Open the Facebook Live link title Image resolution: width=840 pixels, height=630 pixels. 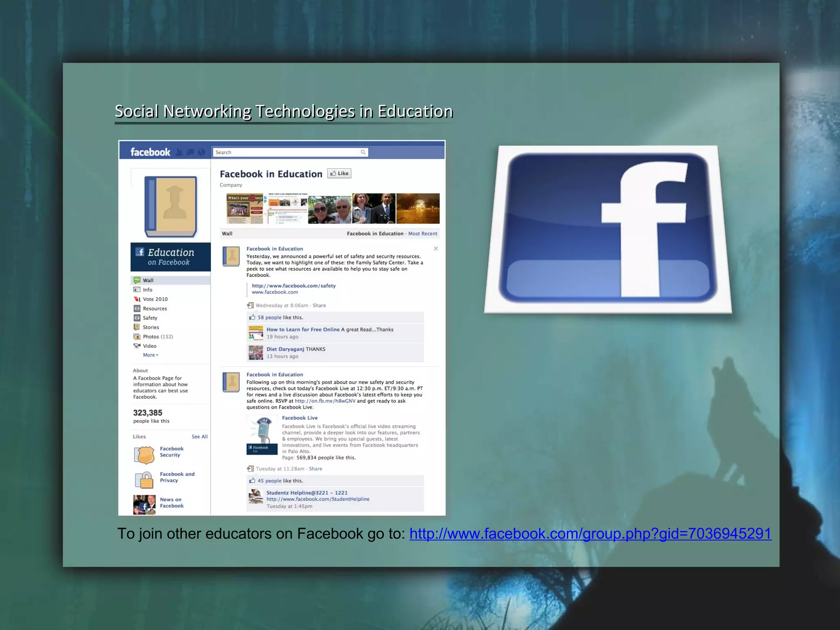(300, 418)
